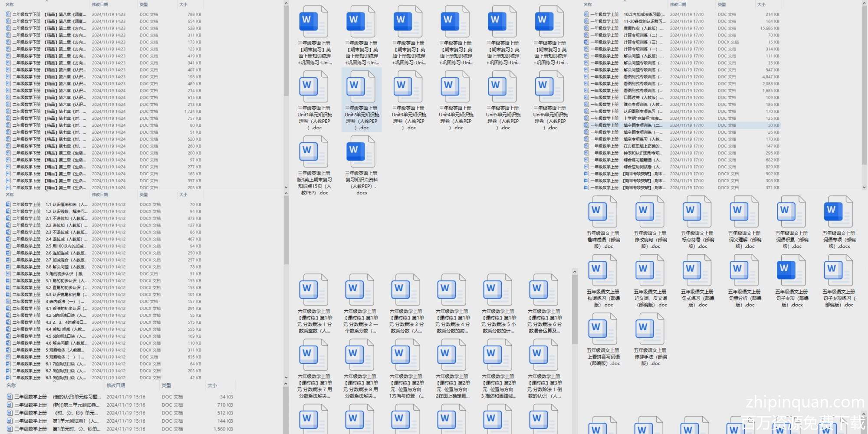
Task: Click 类型 header in 二年级数学下册 list
Action: (144, 4)
